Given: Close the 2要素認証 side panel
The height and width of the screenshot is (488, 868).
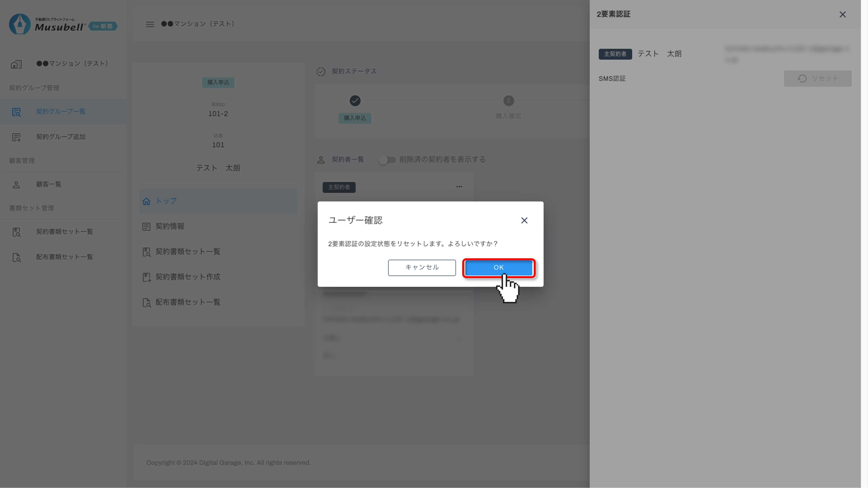Looking at the screenshot, I should point(842,15).
